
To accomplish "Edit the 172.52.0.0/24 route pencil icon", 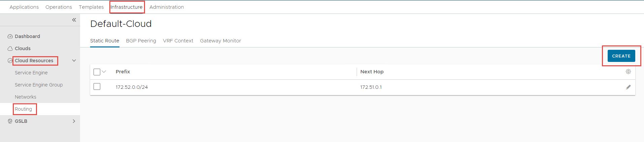I will (x=628, y=87).
